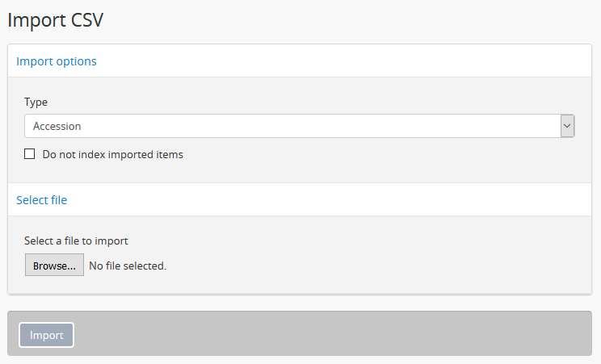Collapse the Import options section header
The width and height of the screenshot is (601, 364).
point(300,61)
